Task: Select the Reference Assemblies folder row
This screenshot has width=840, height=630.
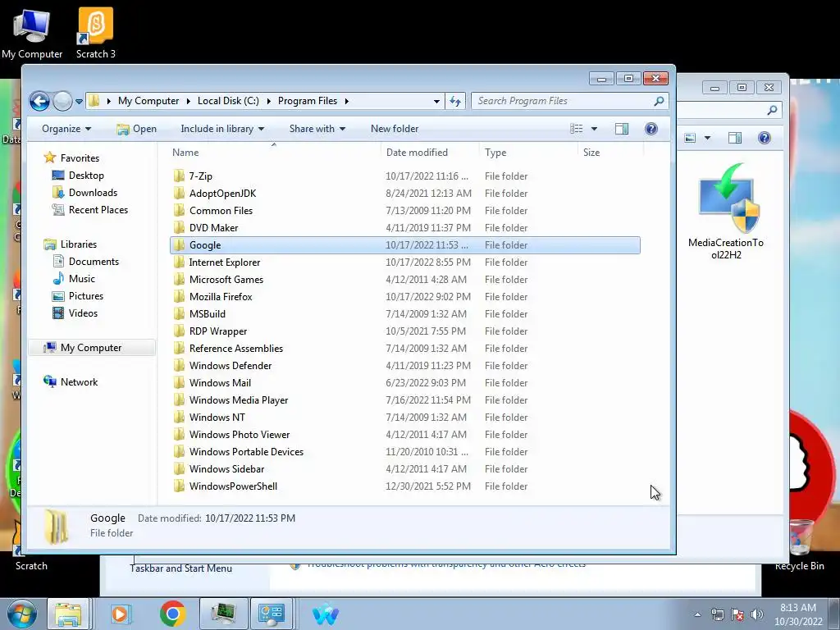Action: click(x=405, y=348)
